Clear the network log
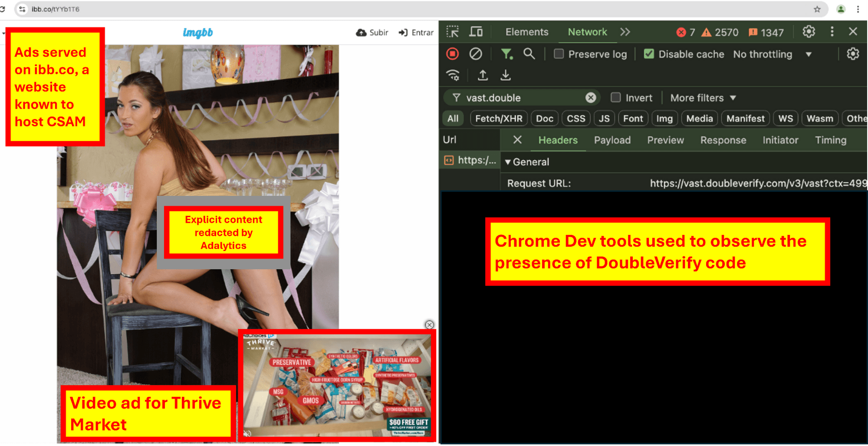 (x=476, y=54)
